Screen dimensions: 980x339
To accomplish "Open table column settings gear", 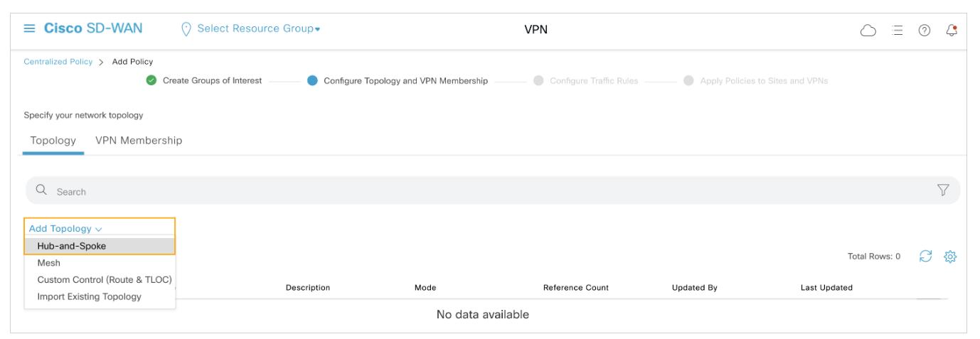I will [950, 256].
